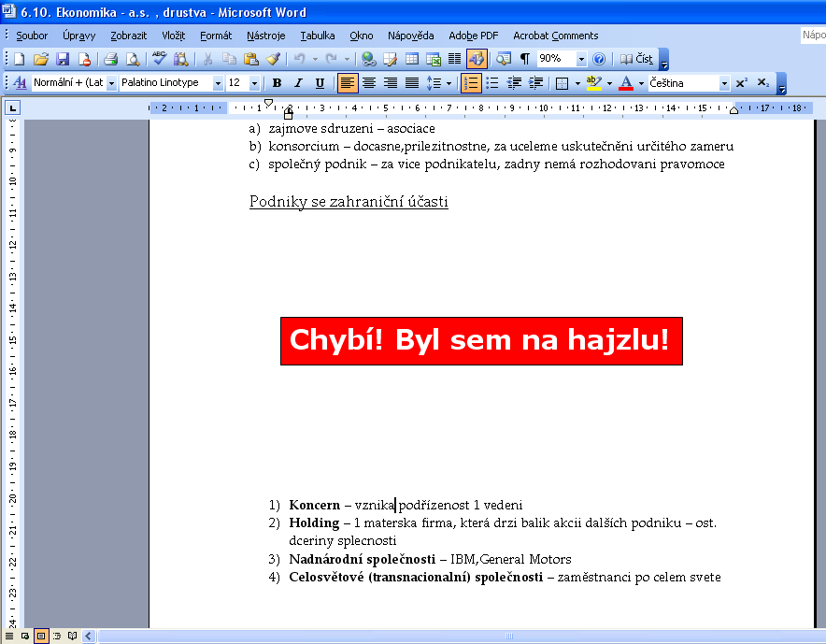
Task: Open the Tabulka menu
Action: [x=318, y=36]
